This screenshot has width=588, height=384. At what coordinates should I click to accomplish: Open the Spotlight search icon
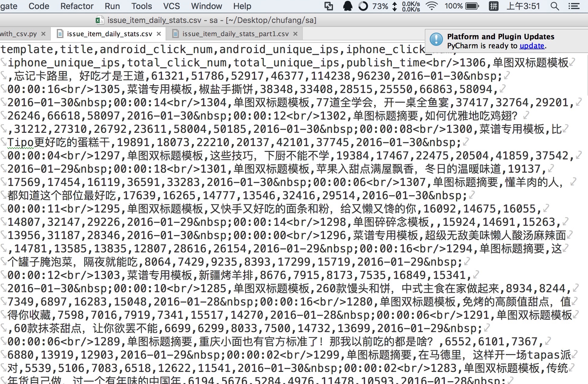[x=554, y=6]
